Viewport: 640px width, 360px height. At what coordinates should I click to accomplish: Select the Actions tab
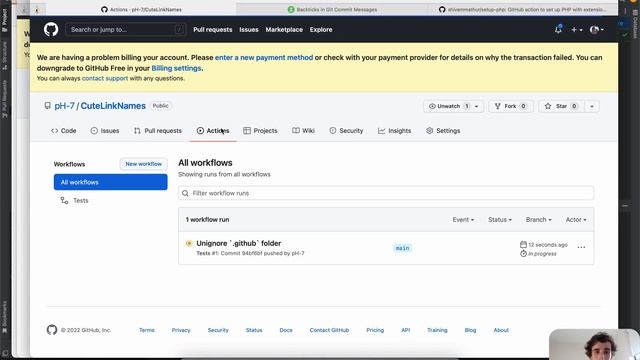213,131
